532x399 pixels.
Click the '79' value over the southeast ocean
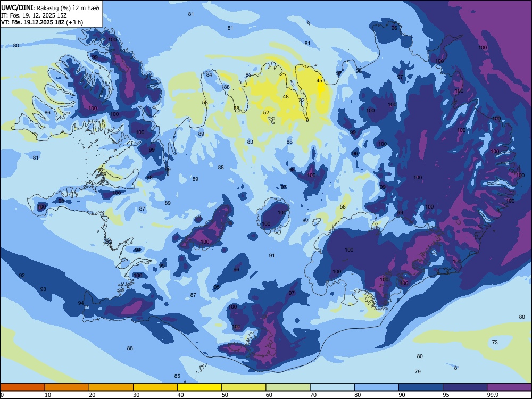tap(418, 372)
